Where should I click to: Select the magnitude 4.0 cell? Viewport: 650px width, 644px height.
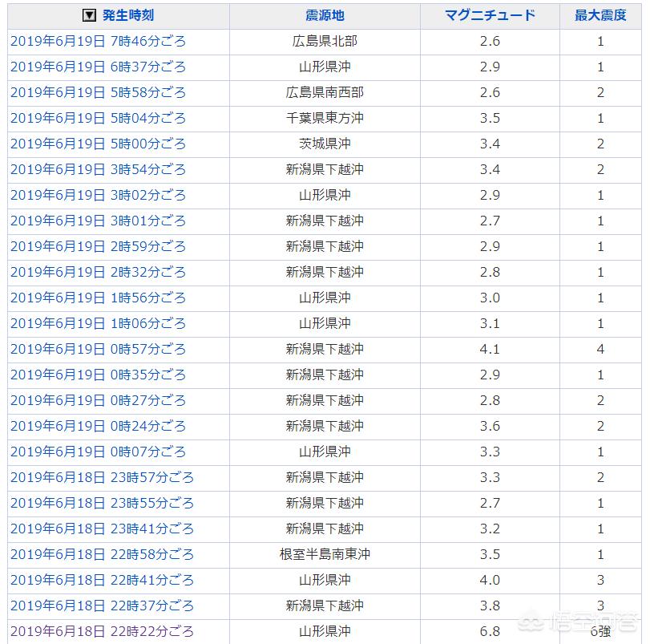pos(490,581)
